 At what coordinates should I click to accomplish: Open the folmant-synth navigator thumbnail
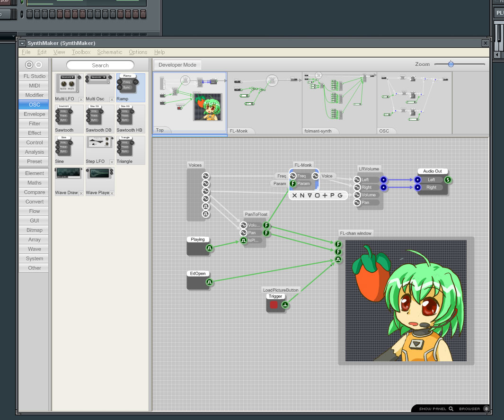[x=339, y=103]
